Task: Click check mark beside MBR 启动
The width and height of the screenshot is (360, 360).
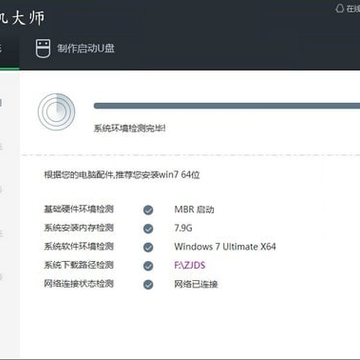Action: click(x=148, y=210)
